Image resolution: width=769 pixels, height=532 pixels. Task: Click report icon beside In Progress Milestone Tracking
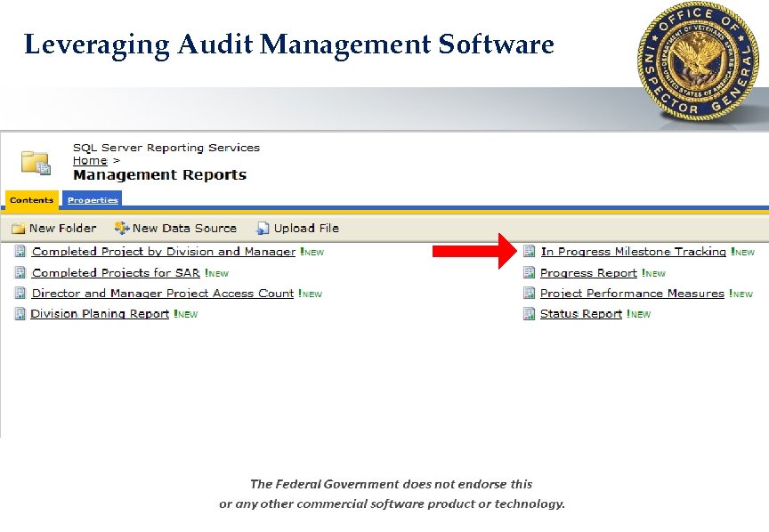530,251
